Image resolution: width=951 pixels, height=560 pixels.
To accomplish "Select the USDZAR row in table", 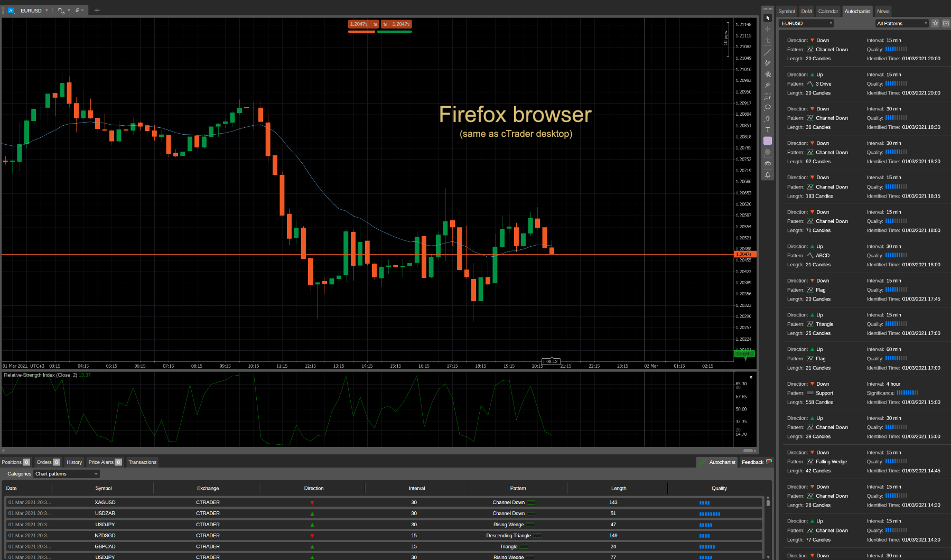I will pyautogui.click(x=384, y=514).
